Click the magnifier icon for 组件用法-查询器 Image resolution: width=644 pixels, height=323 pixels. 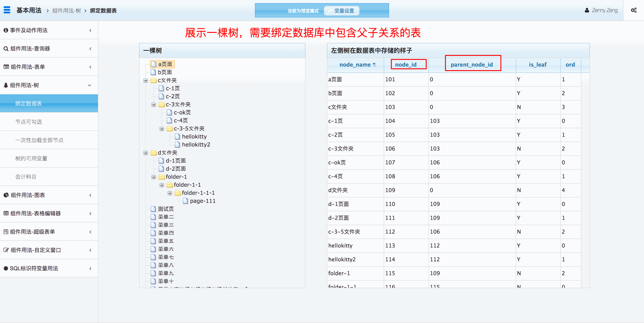click(x=6, y=49)
